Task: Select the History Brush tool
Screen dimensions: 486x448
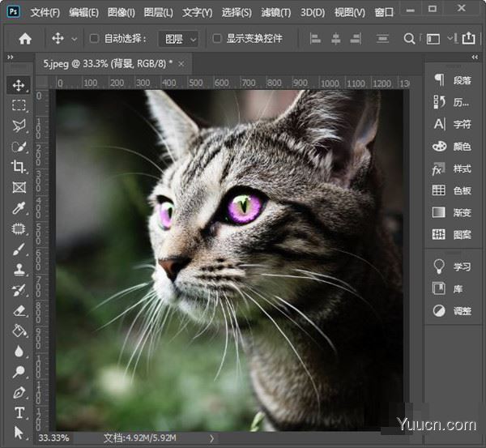Action: (x=19, y=290)
